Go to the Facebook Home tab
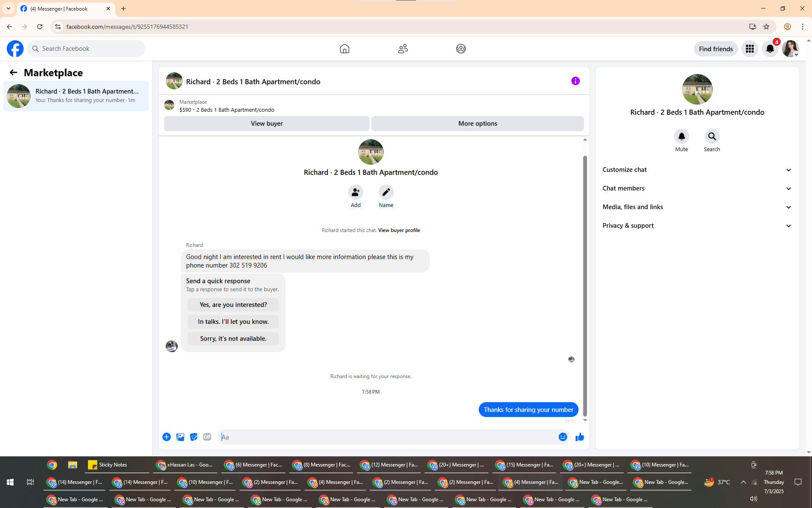The width and height of the screenshot is (812, 508). point(344,49)
